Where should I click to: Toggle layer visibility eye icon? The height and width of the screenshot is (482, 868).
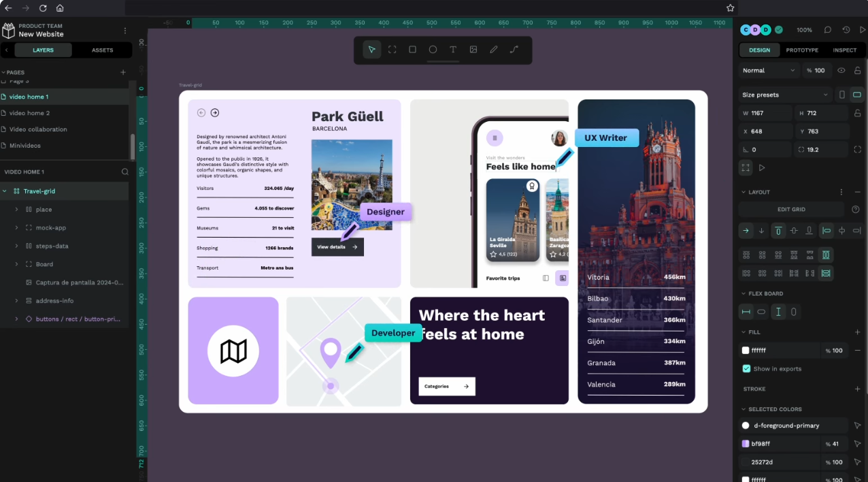pos(841,71)
